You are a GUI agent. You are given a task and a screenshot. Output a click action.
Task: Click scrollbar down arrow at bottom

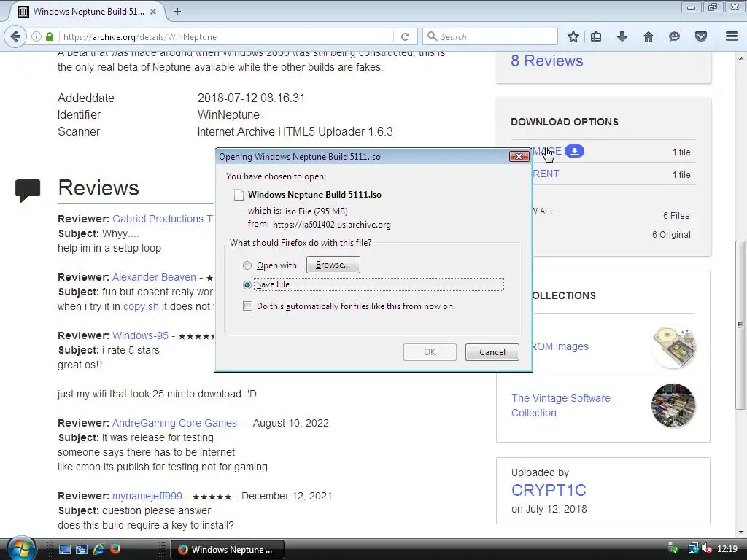[x=740, y=532]
